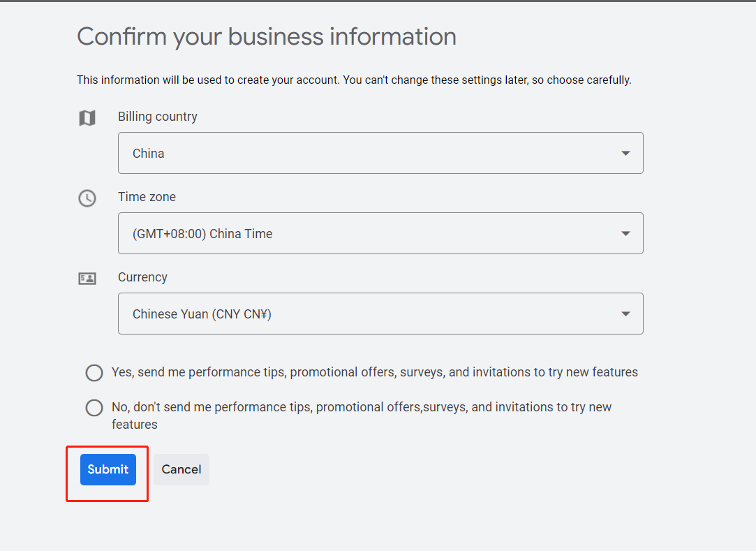The width and height of the screenshot is (756, 551).
Task: Click the China value in Billing country
Action: tap(149, 154)
